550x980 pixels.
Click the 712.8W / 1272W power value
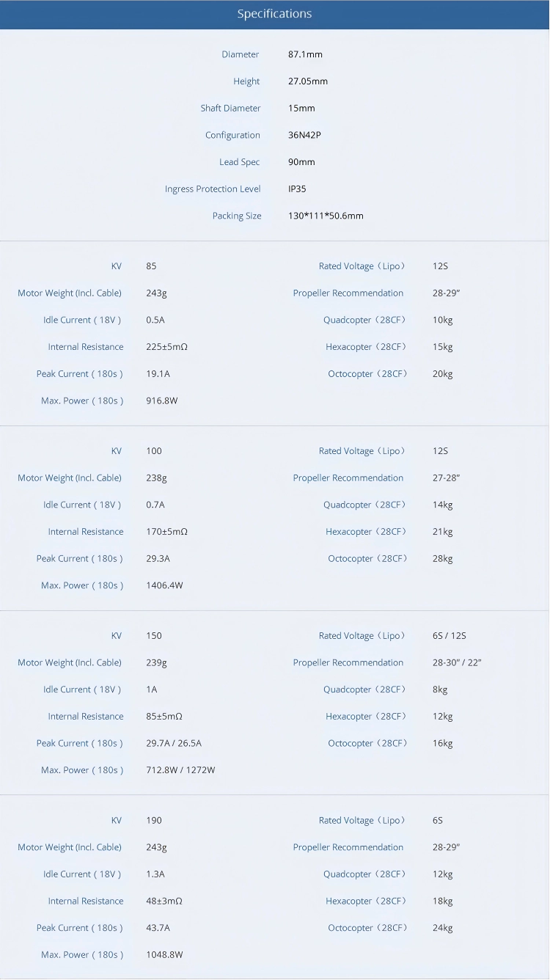(180, 770)
